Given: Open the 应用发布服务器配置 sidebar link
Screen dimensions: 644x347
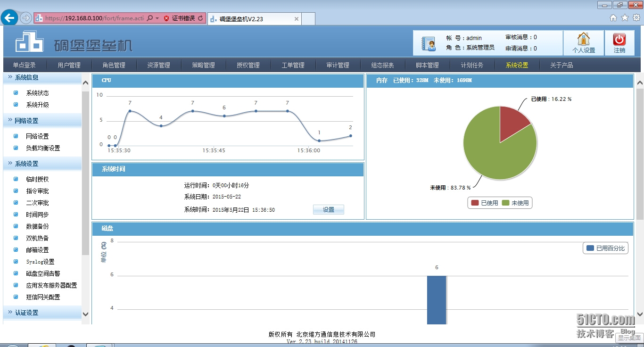Looking at the screenshot, I should (x=51, y=285).
